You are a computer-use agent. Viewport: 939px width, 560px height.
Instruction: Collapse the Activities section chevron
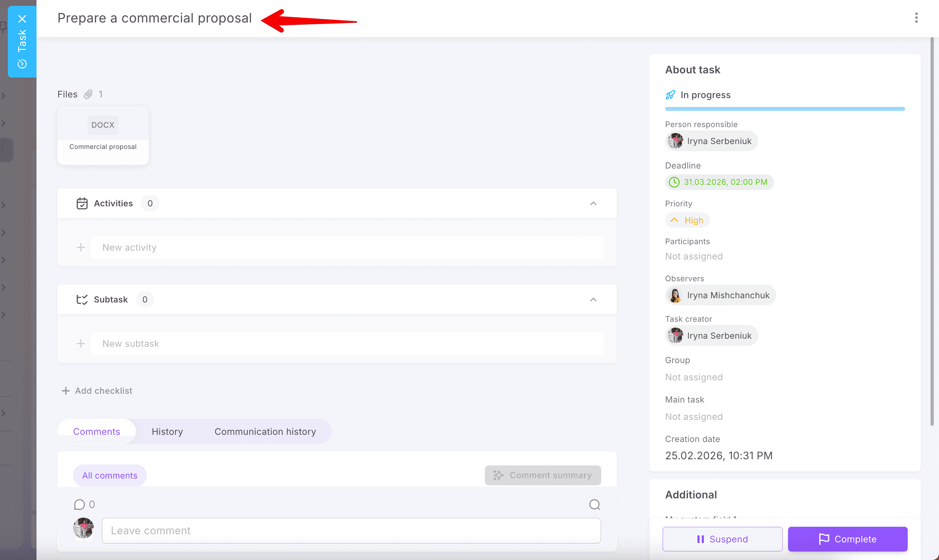pos(593,203)
